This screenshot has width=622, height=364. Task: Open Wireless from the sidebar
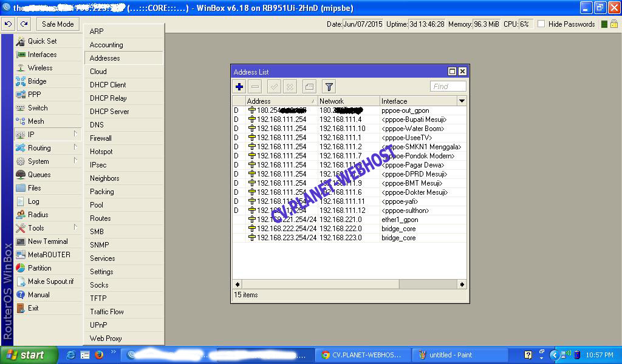pos(40,68)
